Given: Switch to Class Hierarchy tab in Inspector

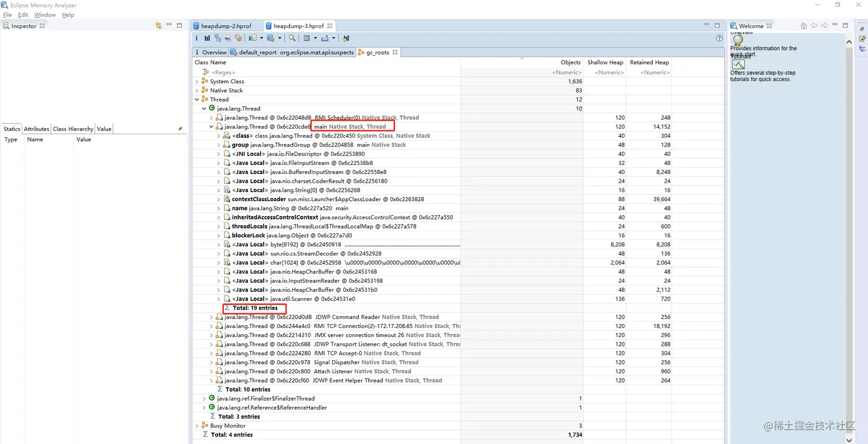Looking at the screenshot, I should pos(73,129).
